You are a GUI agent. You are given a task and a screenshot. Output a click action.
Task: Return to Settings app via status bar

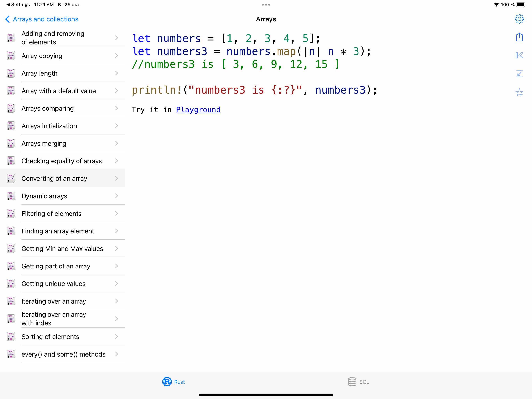[x=18, y=4]
